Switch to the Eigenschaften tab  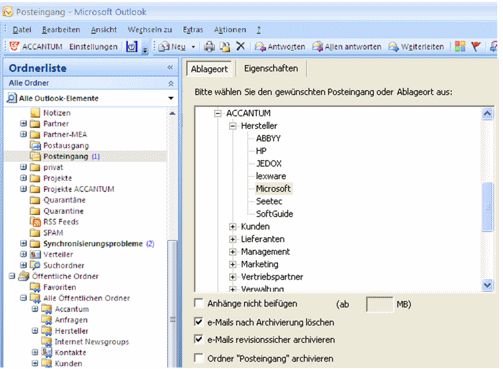tap(271, 68)
